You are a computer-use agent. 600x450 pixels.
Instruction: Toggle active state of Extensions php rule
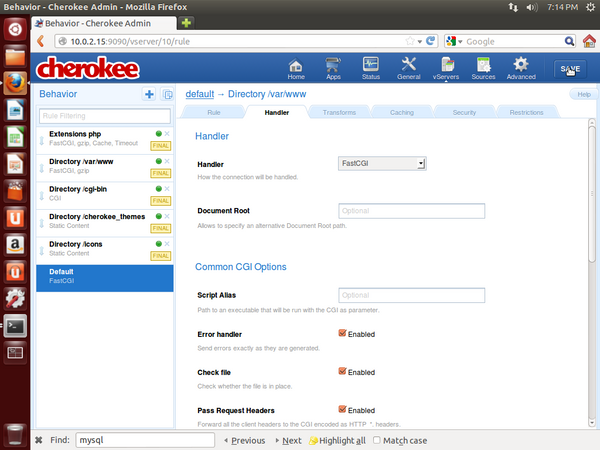pos(158,134)
